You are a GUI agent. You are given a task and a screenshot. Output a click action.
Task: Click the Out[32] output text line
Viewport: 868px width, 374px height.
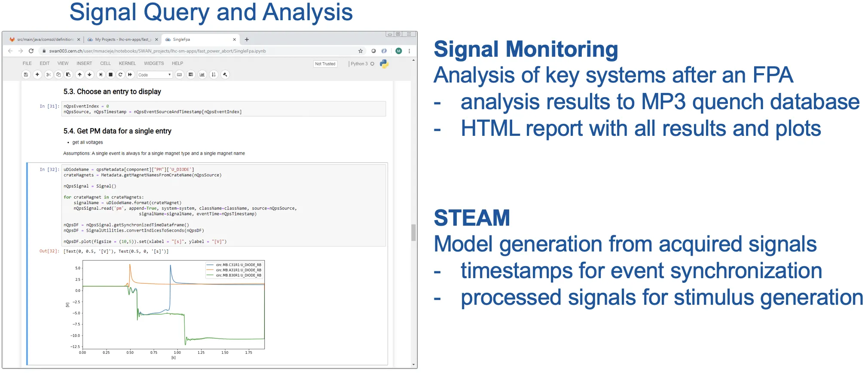[116, 251]
